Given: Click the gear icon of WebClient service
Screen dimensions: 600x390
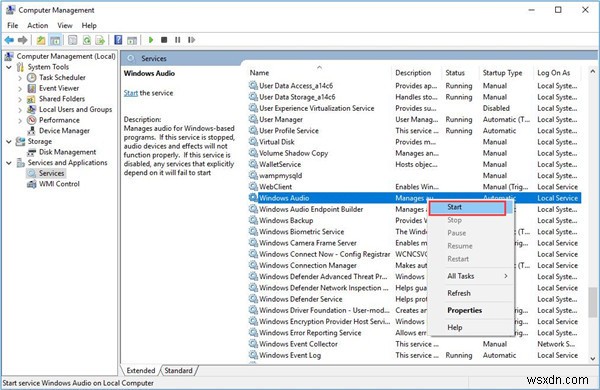Looking at the screenshot, I should pyautogui.click(x=253, y=186).
